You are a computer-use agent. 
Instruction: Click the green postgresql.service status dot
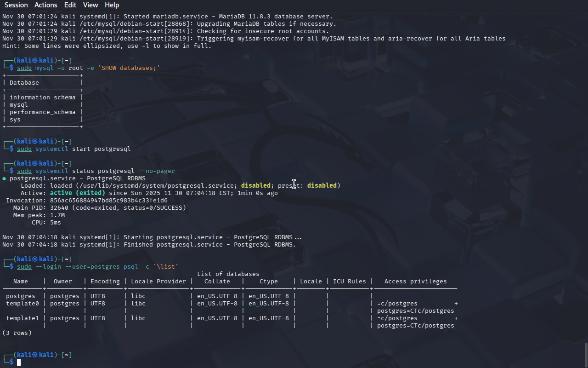pyautogui.click(x=4, y=178)
